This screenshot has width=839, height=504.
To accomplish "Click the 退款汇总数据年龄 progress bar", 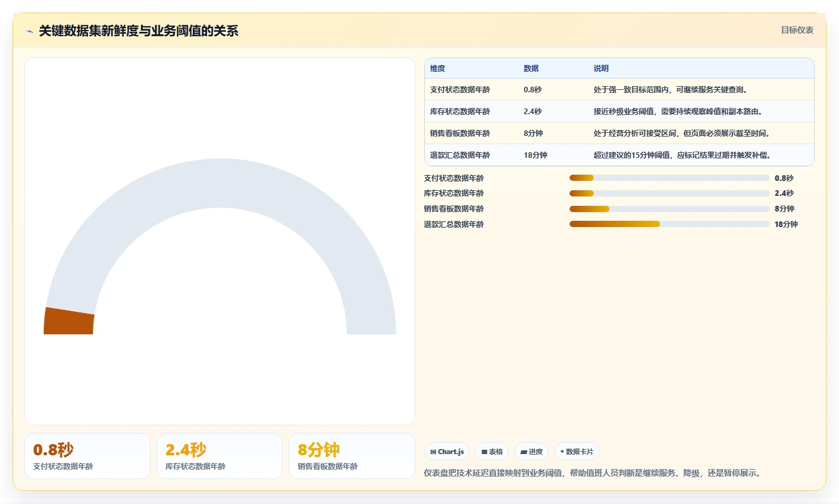I will click(669, 224).
